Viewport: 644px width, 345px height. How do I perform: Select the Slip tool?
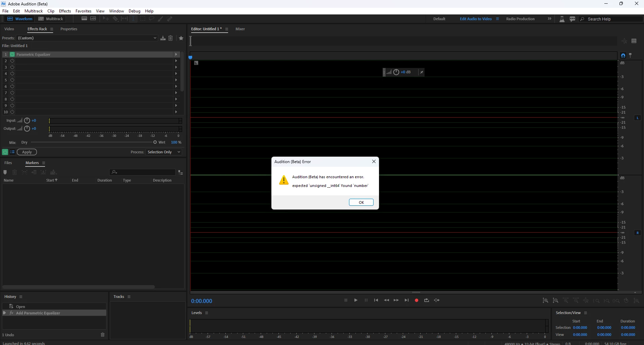(124, 19)
